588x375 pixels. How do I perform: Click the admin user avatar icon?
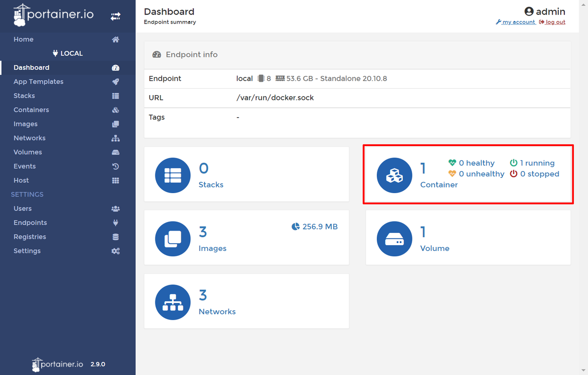pyautogui.click(x=529, y=11)
